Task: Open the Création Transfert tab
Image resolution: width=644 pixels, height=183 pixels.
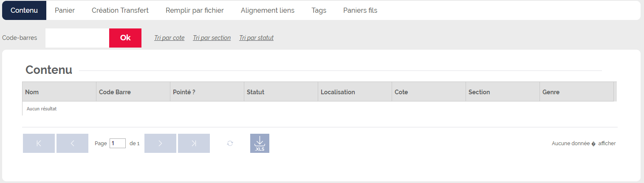Action: (x=120, y=10)
